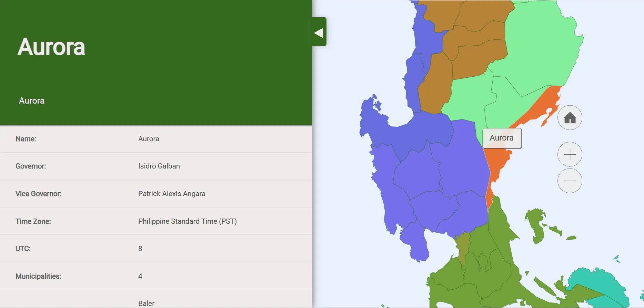Screen dimensions: 644x308
Task: Select Philippine Standard Time (PST) value
Action: pyautogui.click(x=187, y=221)
